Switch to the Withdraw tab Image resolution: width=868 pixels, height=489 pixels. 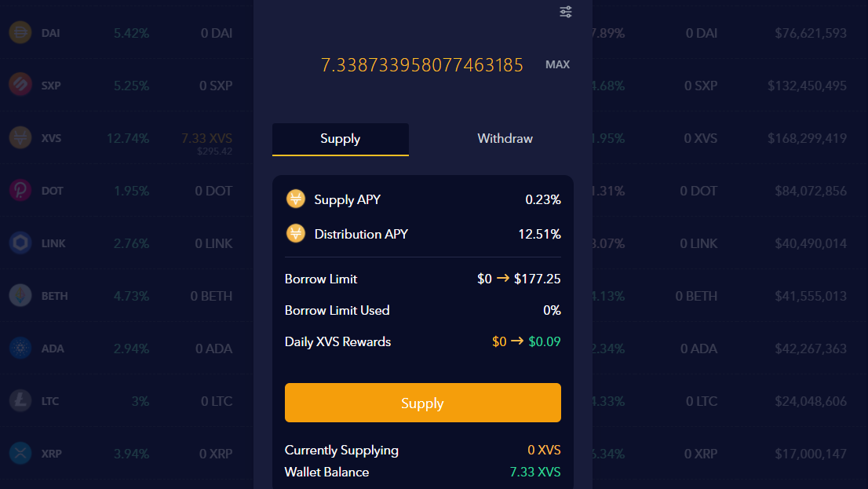point(505,138)
